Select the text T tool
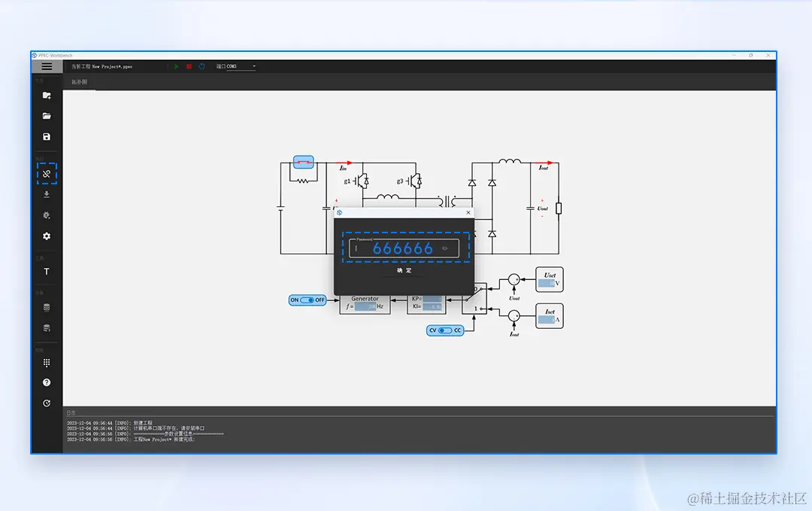This screenshot has width=812, height=511. (47, 272)
